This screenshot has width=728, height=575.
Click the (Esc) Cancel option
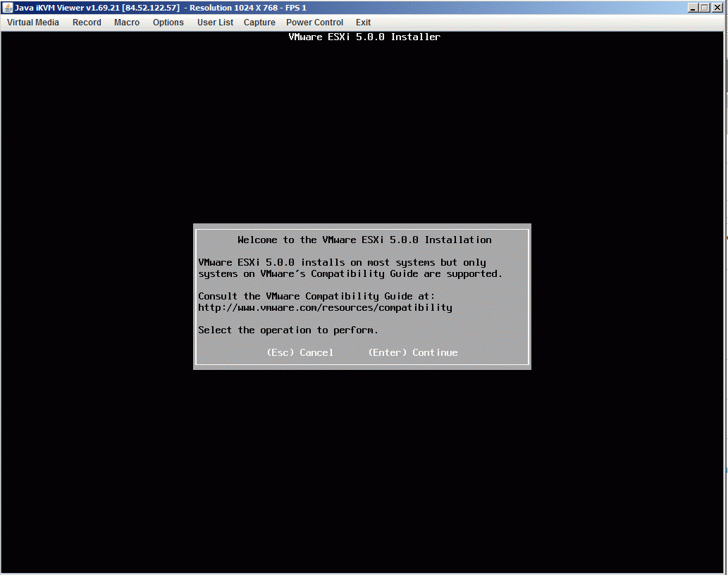[300, 353]
